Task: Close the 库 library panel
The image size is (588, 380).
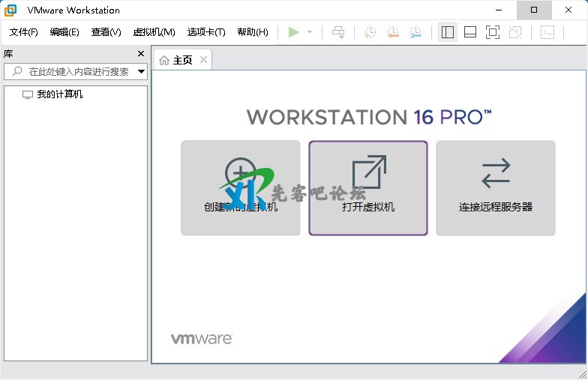Action: pos(141,54)
